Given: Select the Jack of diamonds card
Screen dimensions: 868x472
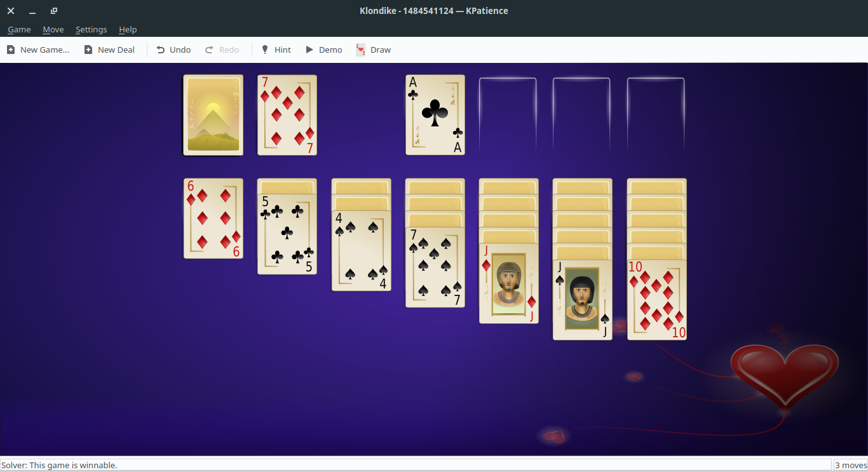Looking at the screenshot, I should click(509, 283).
